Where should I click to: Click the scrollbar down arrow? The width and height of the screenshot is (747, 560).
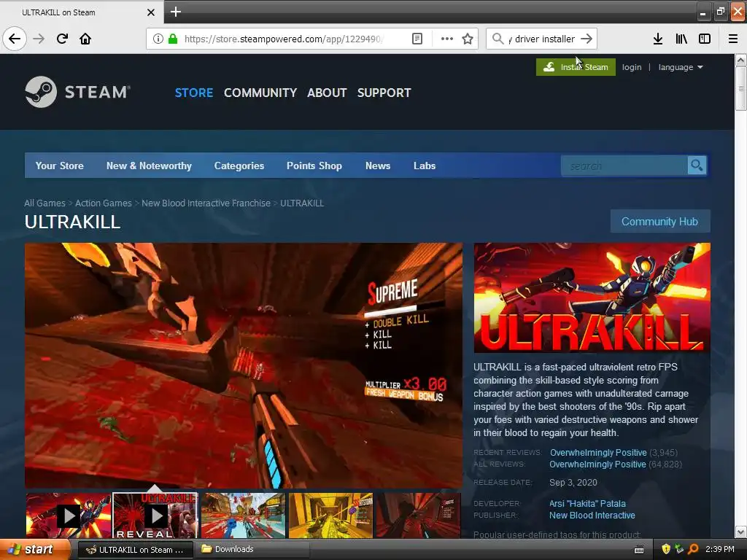741,532
